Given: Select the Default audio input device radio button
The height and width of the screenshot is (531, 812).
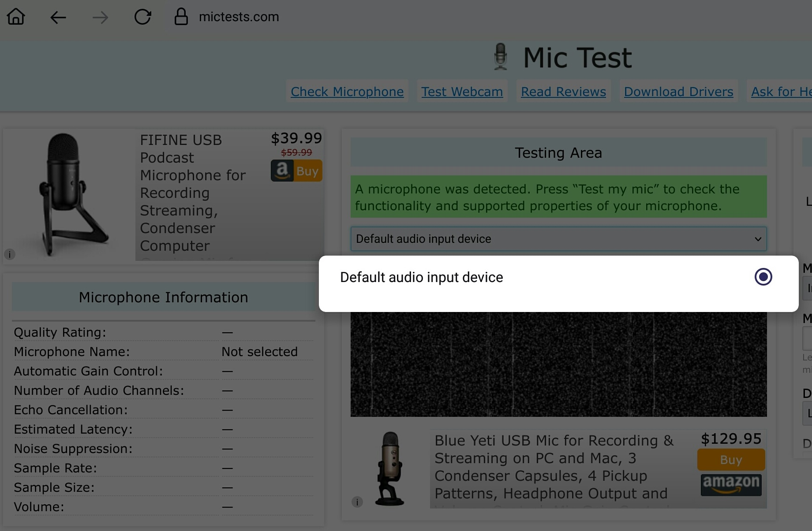Looking at the screenshot, I should click(763, 277).
